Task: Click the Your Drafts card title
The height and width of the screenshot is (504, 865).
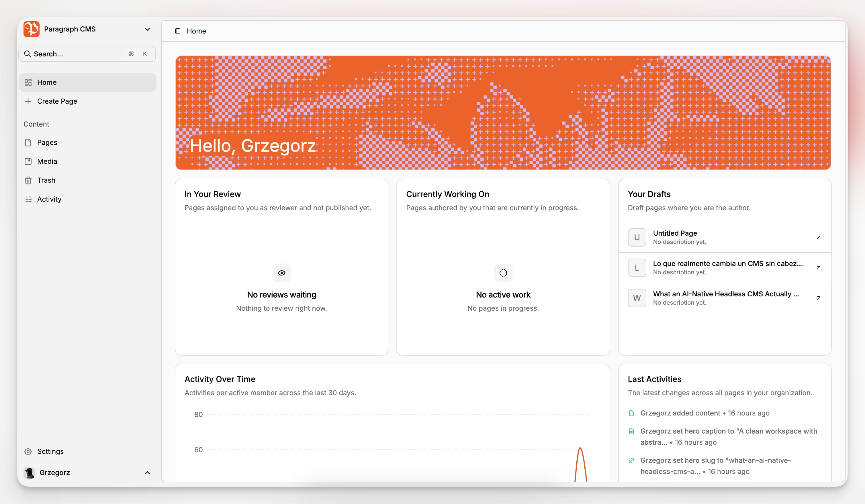Action: tap(649, 194)
